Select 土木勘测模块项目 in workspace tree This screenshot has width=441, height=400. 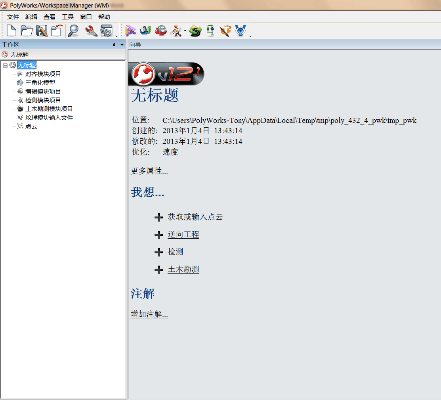(x=49, y=108)
